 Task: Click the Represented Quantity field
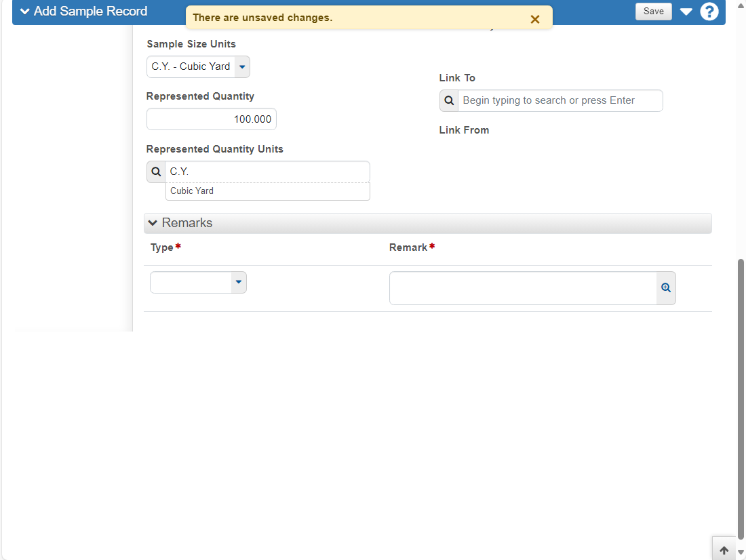(211, 119)
